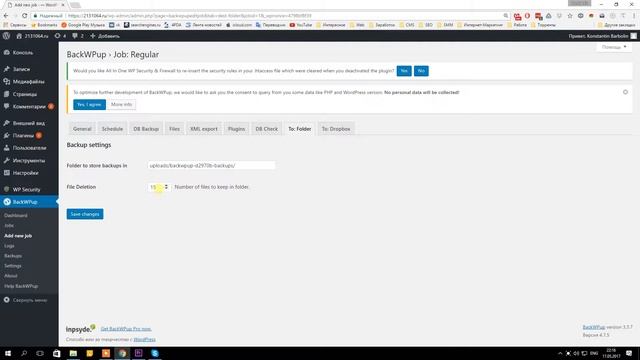Open the Konstantin Barbolin profile menu
Screen dimensions: 640x360
click(x=602, y=36)
